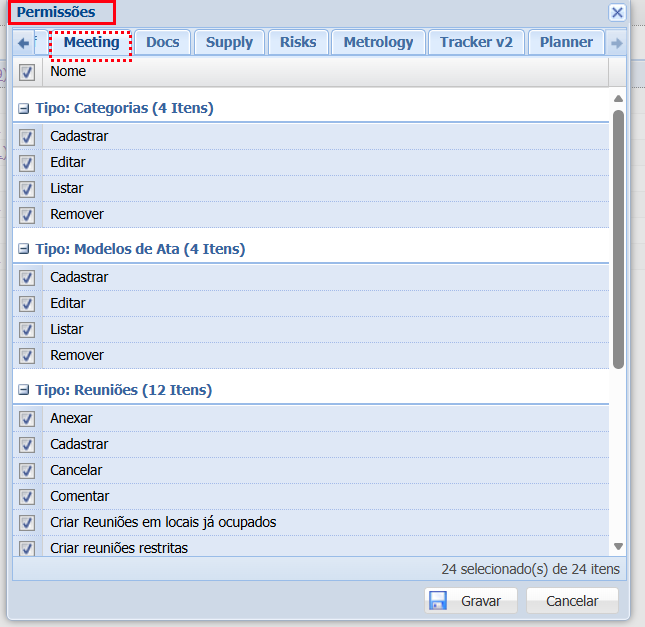Select the Tracker v2 tab

coord(476,42)
